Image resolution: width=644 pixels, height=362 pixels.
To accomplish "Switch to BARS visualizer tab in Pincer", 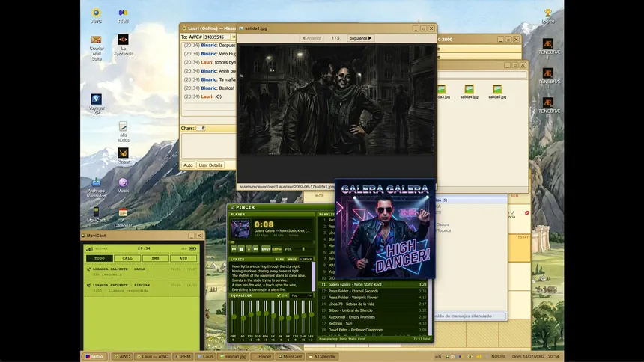I will [280, 260].
